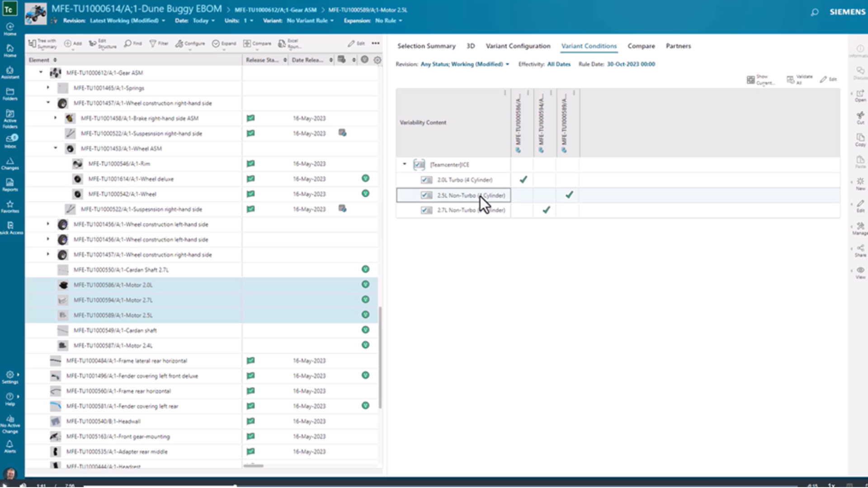Click the search magnifier in the header

pos(814,12)
